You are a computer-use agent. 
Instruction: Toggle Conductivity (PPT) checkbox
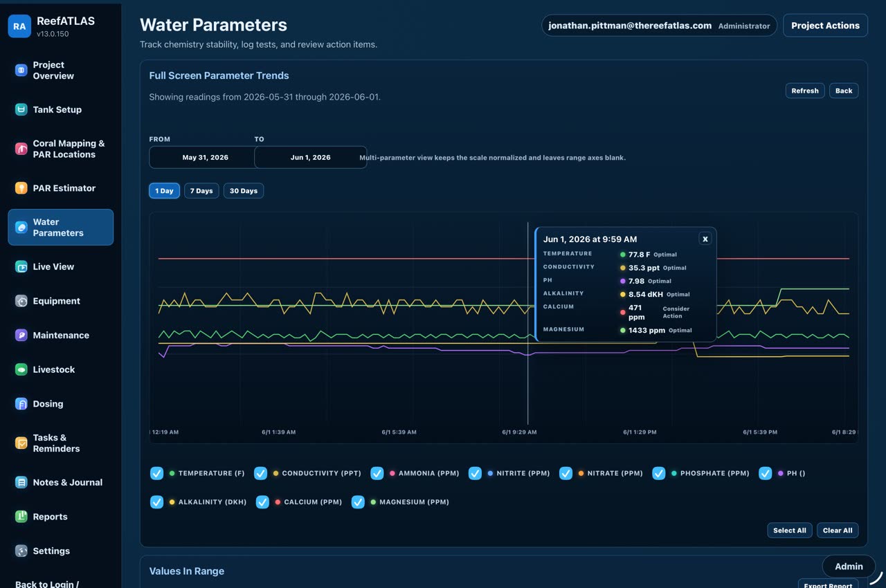point(260,473)
